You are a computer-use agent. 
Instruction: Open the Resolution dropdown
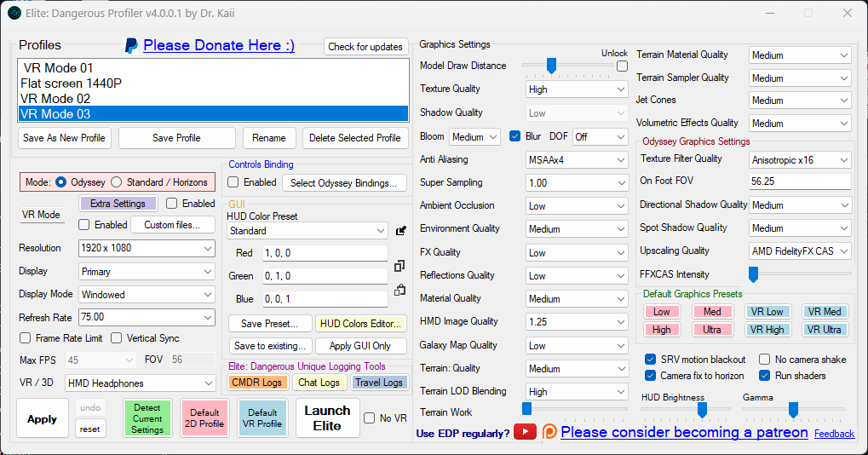point(147,248)
